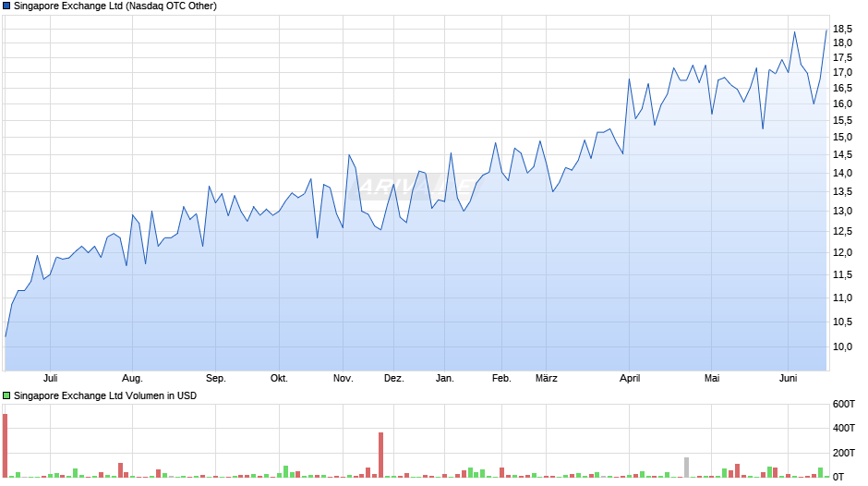Click the 'April' month label

point(630,378)
